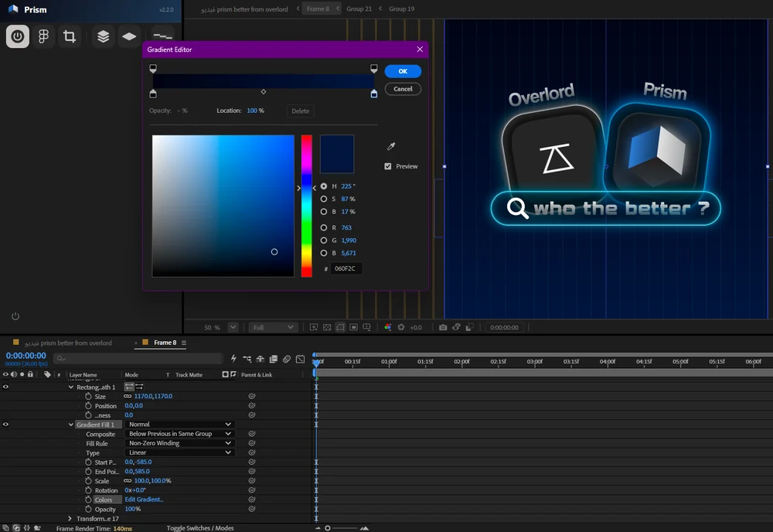
Task: Open the Fill Rule dropdown
Action: [x=179, y=443]
